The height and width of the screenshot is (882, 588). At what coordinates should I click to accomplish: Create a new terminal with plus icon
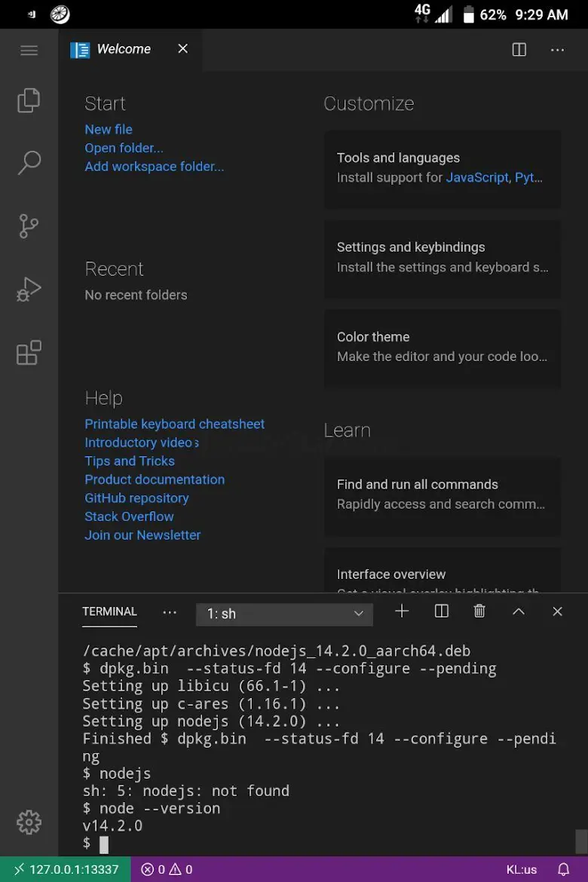[402, 611]
